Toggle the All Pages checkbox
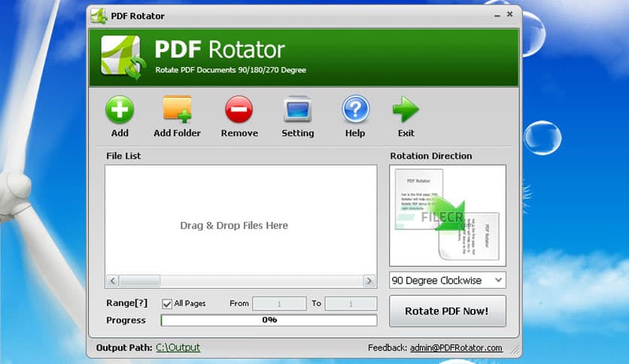 [x=167, y=304]
